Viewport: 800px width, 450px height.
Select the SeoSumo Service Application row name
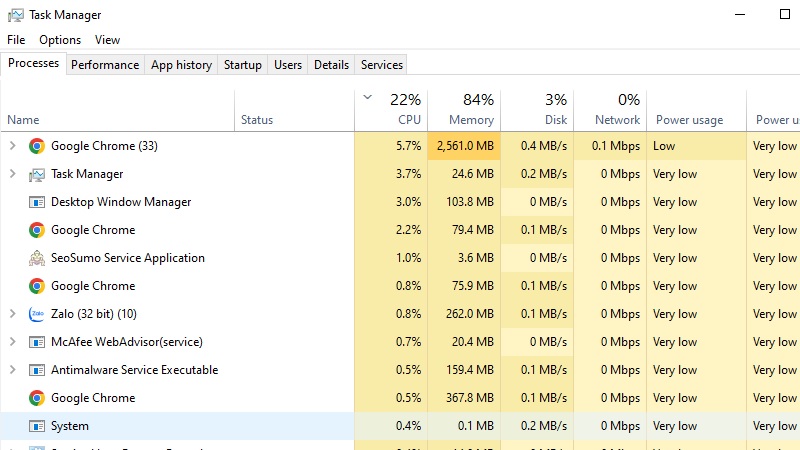coord(128,258)
